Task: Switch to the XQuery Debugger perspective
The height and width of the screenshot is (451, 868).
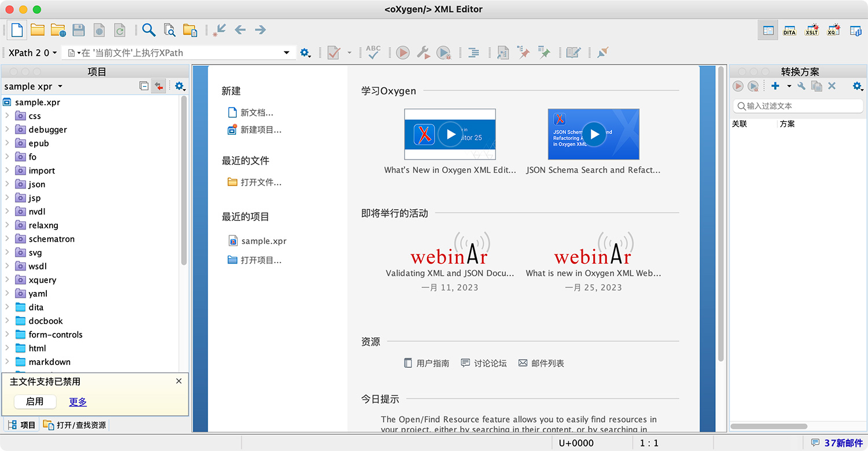Action: pyautogui.click(x=834, y=30)
